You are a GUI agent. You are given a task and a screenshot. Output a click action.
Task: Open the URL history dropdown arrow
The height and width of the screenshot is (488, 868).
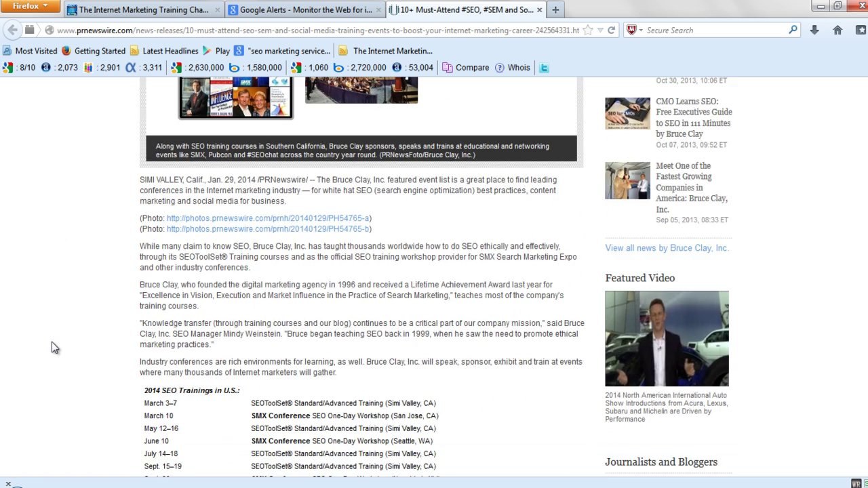pos(600,30)
